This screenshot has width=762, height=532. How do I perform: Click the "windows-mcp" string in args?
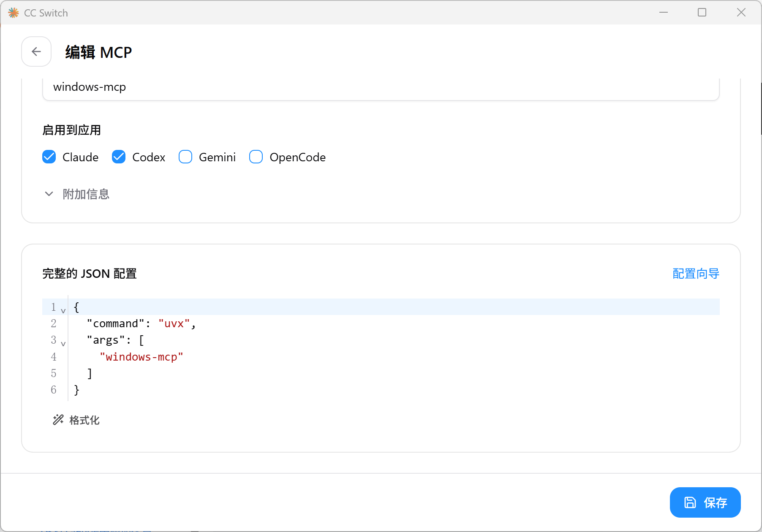(142, 357)
